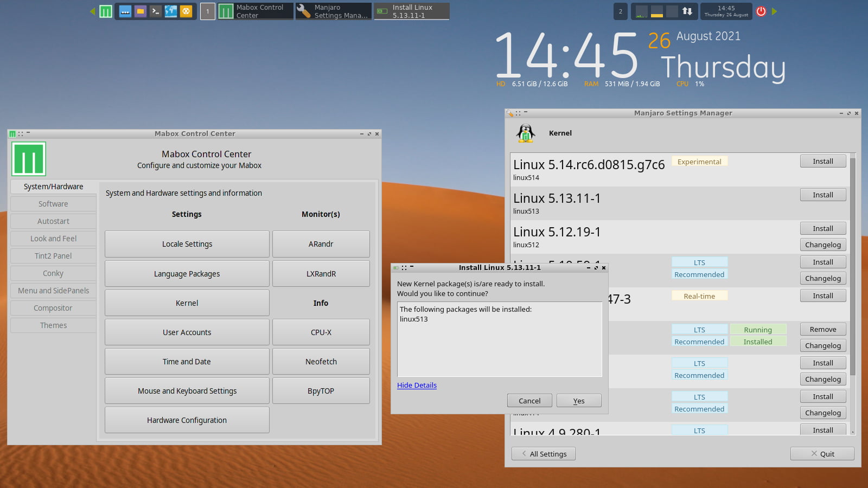Click the right green arrow on the panel
Image resolution: width=868 pixels, height=488 pixels.
[774, 11]
